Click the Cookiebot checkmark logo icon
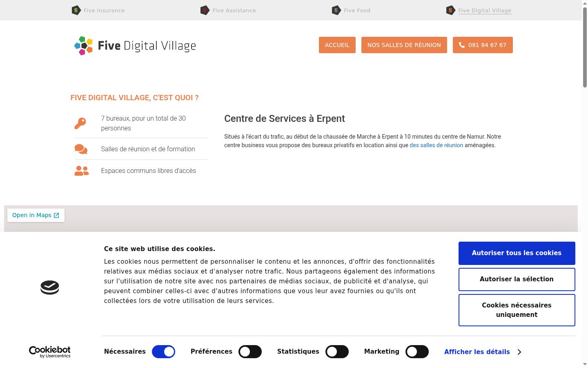This screenshot has height=368, width=588. click(x=50, y=287)
